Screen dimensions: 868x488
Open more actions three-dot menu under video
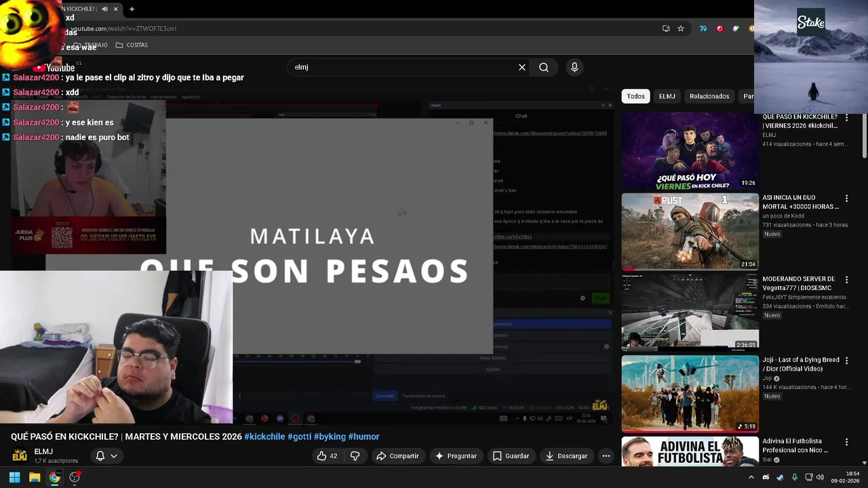coord(606,456)
